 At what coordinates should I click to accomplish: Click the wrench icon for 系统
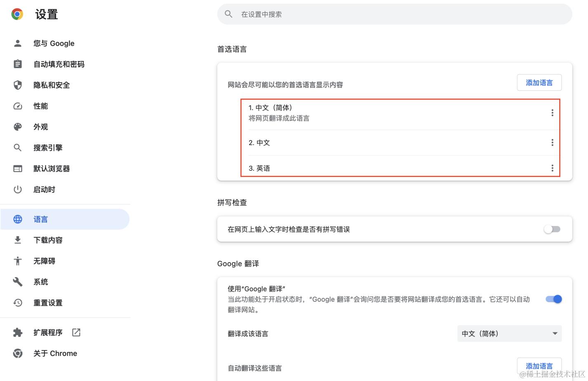(18, 282)
